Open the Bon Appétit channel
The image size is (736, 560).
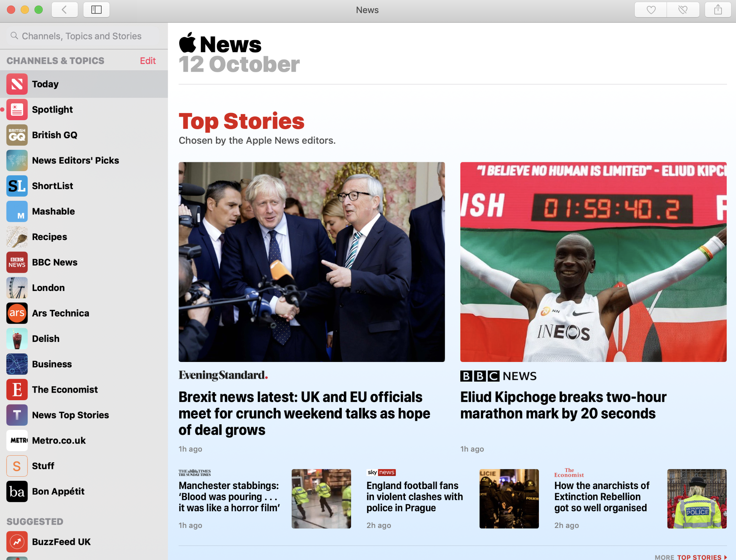click(x=58, y=491)
